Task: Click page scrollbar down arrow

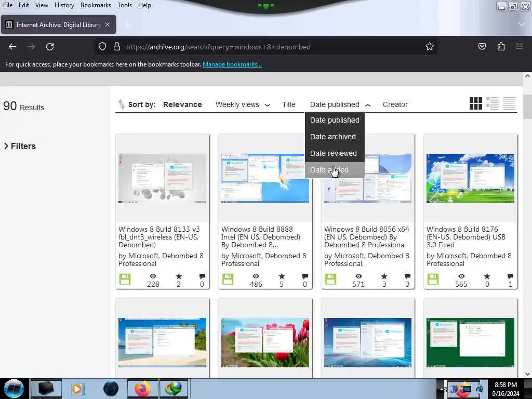Action: pyautogui.click(x=527, y=374)
